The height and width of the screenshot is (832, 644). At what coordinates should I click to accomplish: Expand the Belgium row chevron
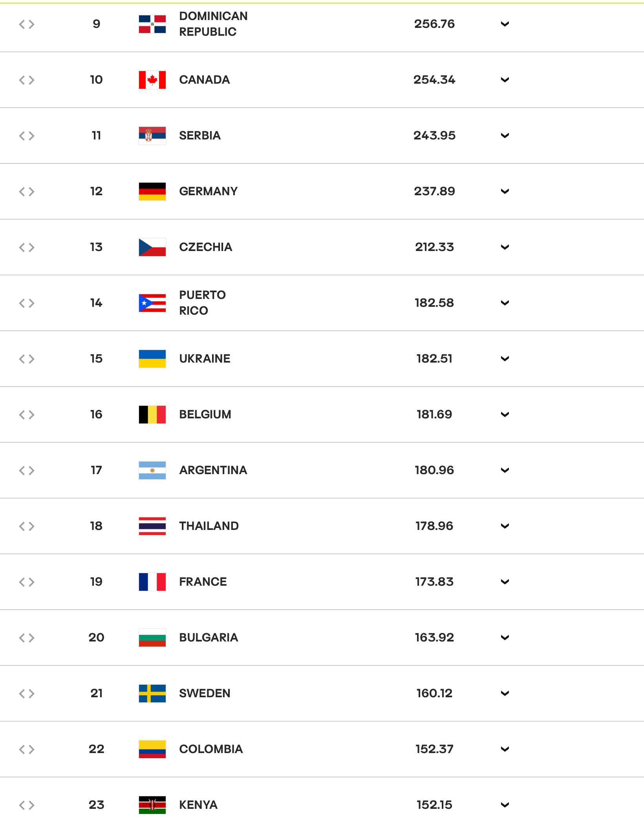pyautogui.click(x=505, y=414)
